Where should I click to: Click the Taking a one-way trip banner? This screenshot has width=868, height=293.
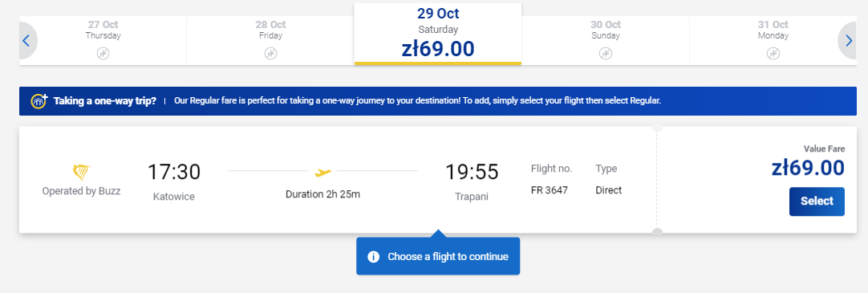(x=438, y=101)
